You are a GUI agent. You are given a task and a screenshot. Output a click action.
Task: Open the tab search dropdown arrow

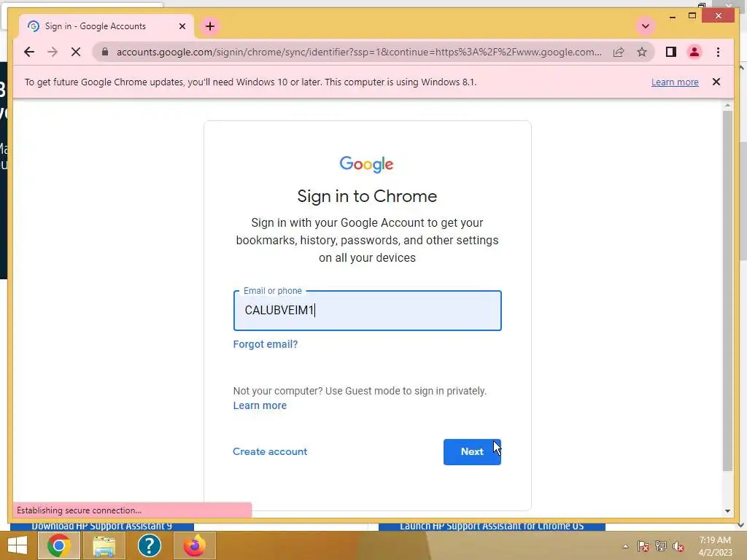pyautogui.click(x=646, y=26)
